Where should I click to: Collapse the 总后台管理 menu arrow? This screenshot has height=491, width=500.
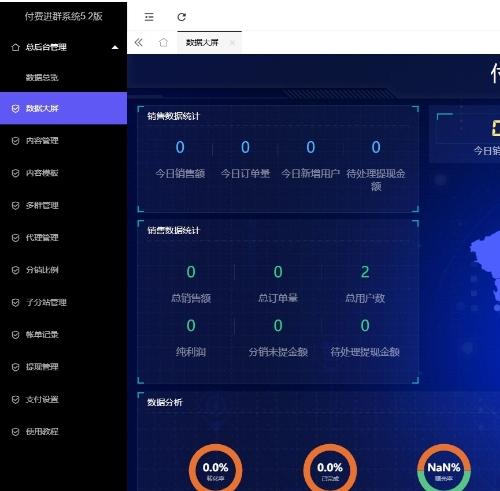pos(115,47)
